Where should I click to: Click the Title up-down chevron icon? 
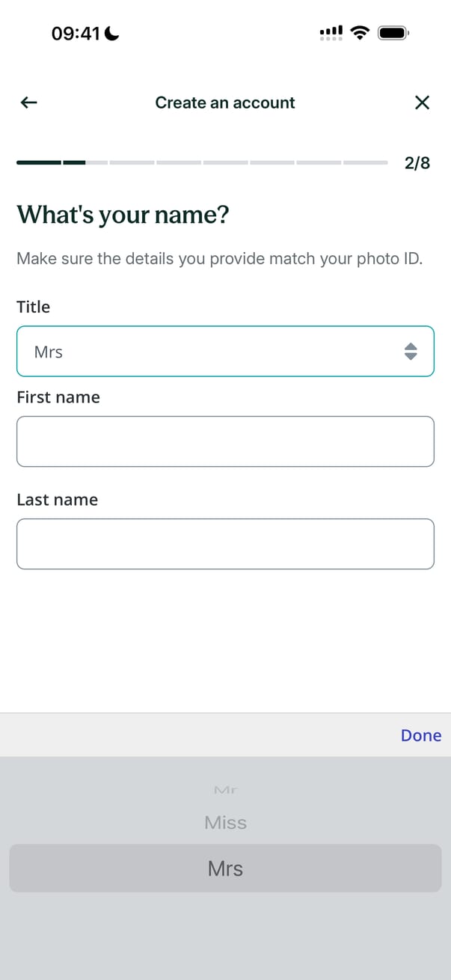411,352
